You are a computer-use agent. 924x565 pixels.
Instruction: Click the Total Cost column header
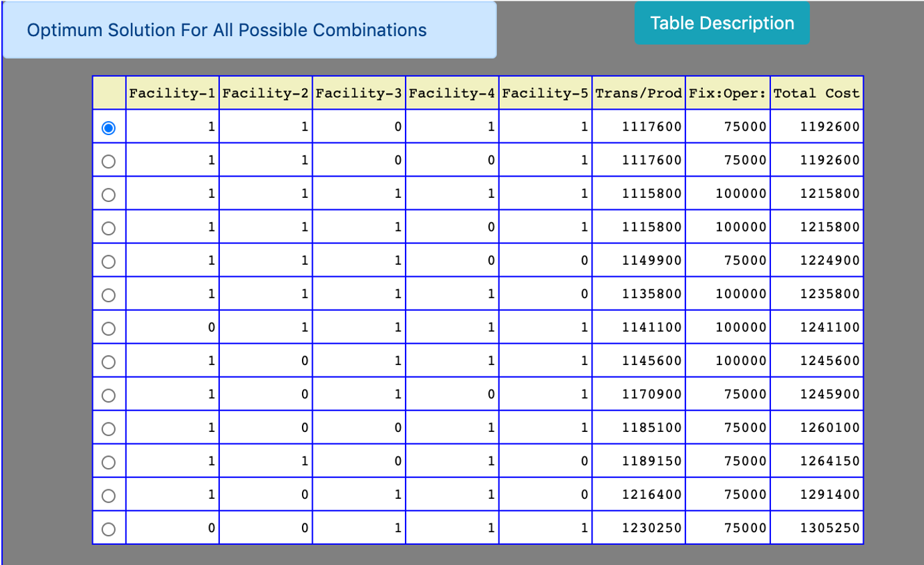coord(816,94)
